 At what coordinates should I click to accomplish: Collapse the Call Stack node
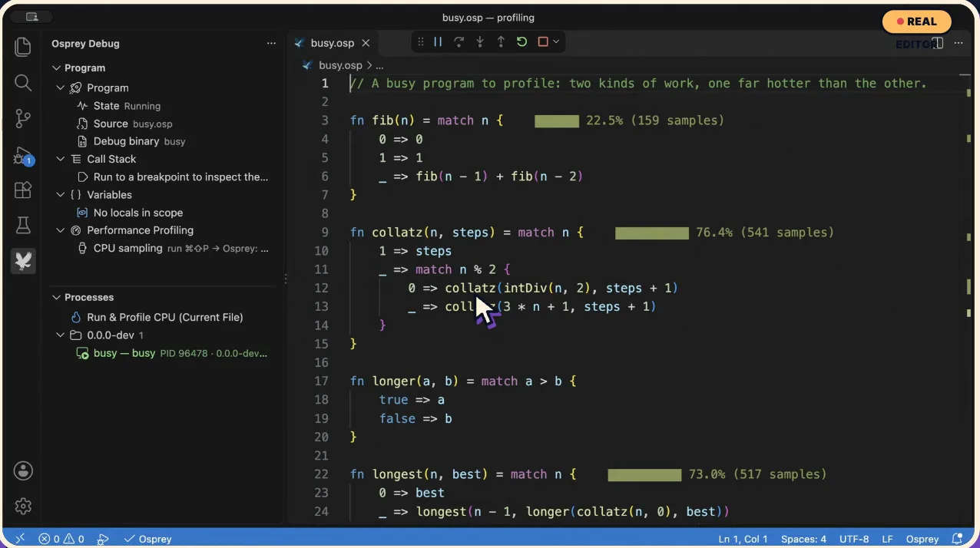point(61,159)
